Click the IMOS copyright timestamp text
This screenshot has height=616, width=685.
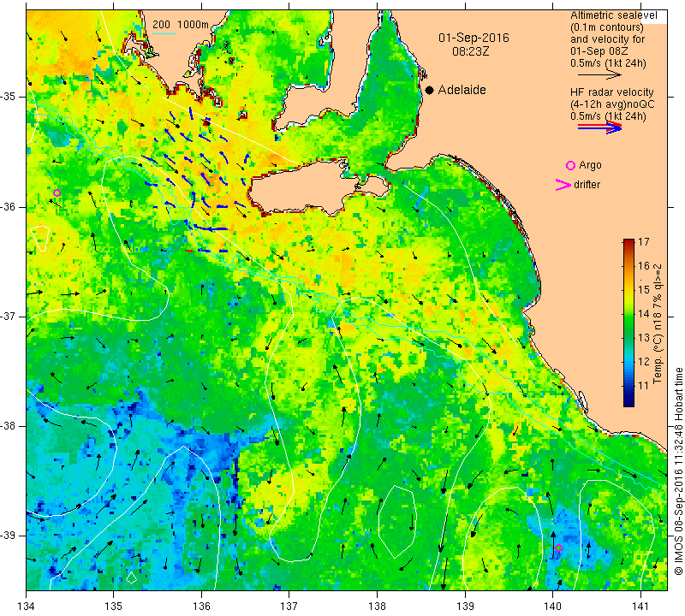678,471
